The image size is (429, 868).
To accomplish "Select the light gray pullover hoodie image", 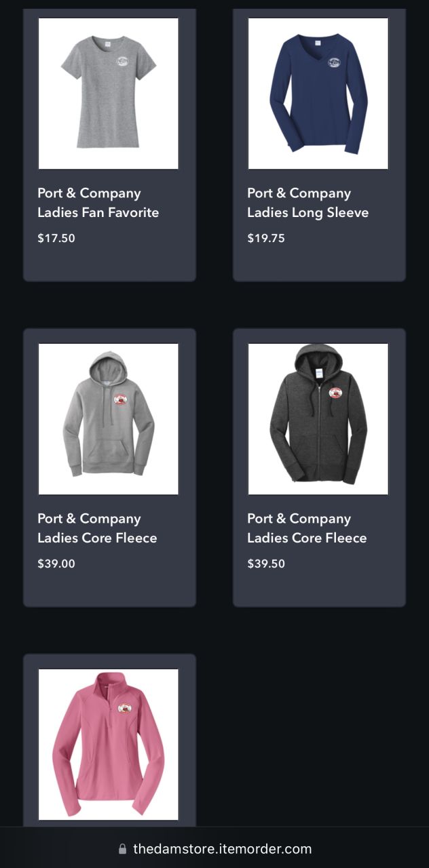I will 109,419.
